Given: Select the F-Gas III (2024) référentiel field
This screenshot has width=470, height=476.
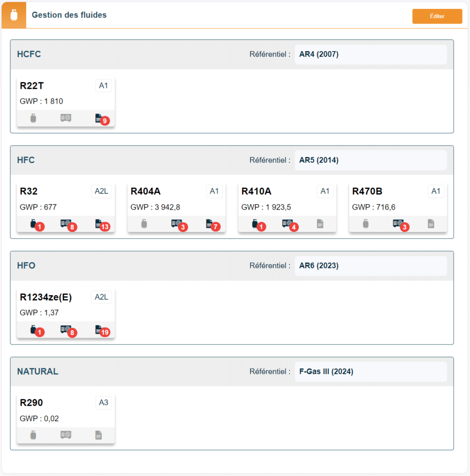Looking at the screenshot, I should (x=371, y=371).
